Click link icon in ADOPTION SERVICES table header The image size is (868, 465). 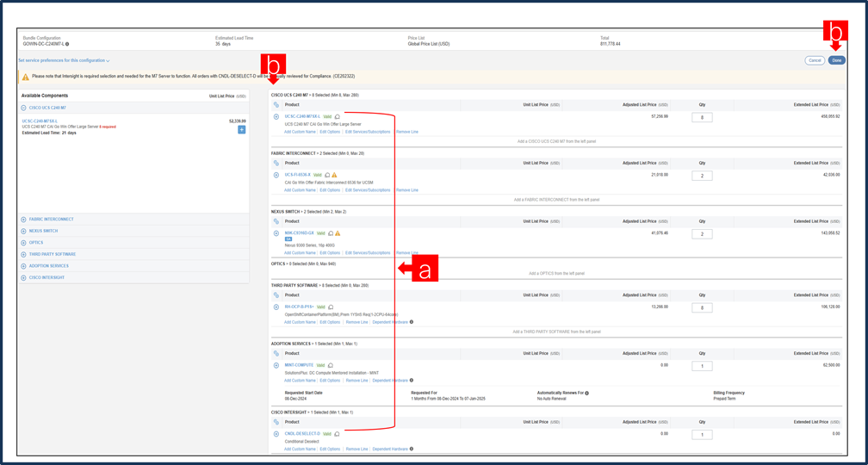[x=276, y=353]
